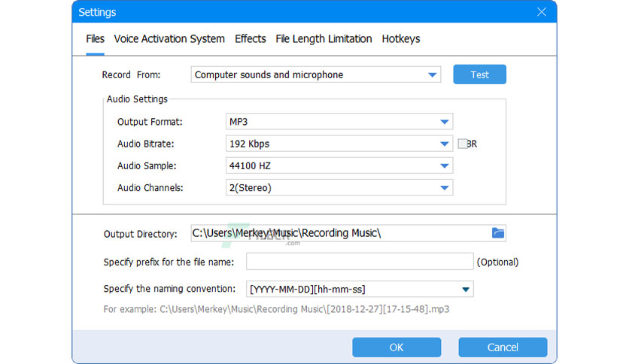This screenshot has width=629, height=364.
Task: Open the Record From dropdown
Action: coord(316,74)
